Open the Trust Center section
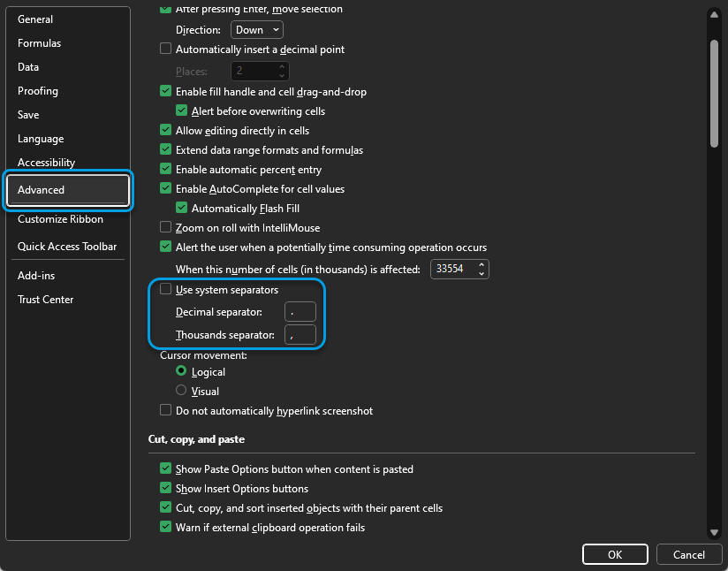This screenshot has height=571, width=728. [45, 300]
